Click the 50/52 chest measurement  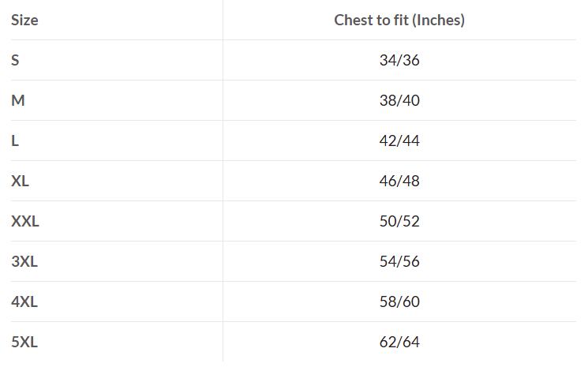[x=399, y=221]
